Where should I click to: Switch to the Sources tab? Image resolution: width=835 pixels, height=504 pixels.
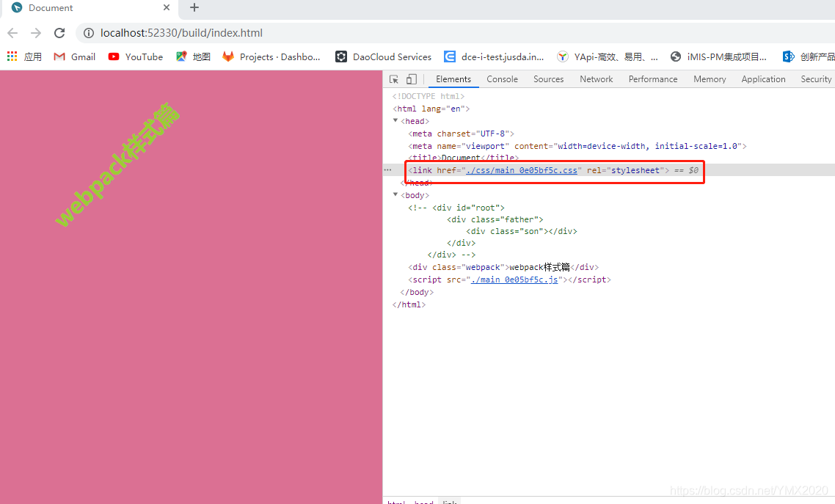pos(549,79)
